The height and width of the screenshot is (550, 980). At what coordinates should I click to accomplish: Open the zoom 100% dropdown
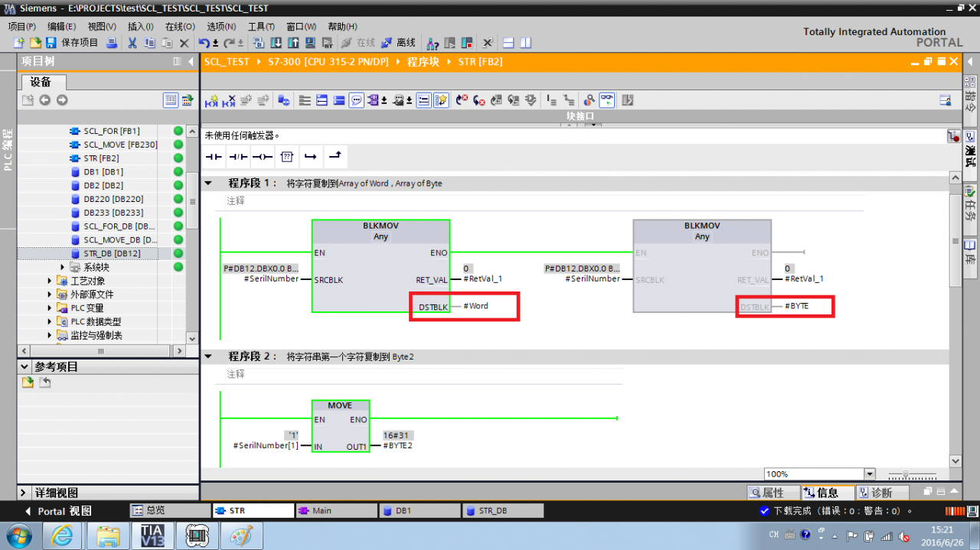point(869,474)
